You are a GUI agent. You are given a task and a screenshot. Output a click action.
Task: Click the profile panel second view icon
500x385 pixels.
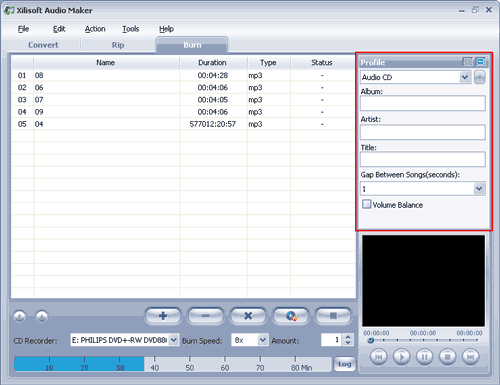[x=480, y=62]
